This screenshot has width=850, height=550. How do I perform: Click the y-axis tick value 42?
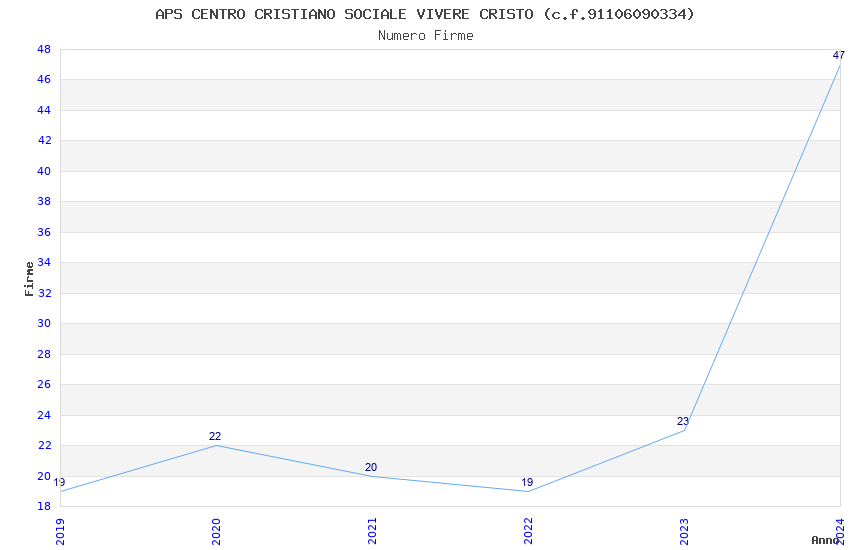click(x=44, y=141)
